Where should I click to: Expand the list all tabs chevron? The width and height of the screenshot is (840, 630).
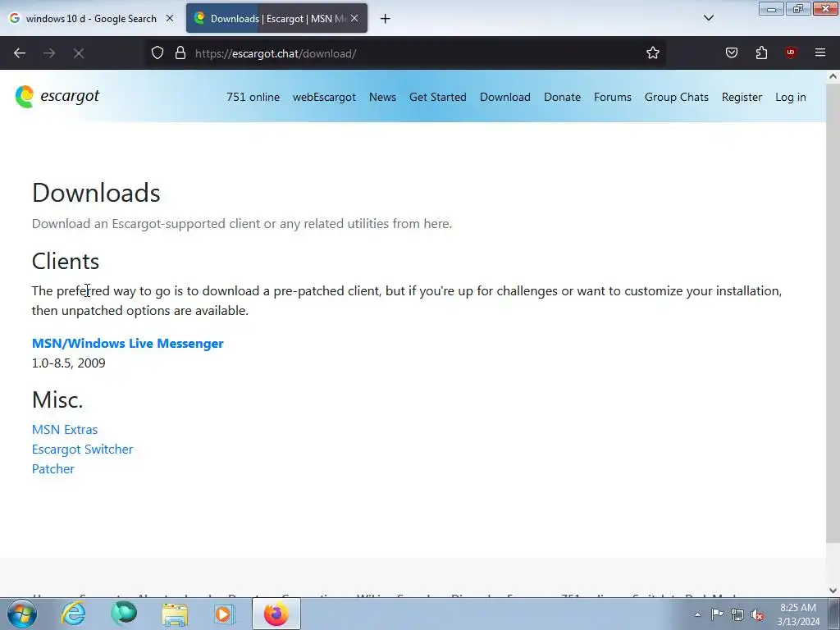coord(709,18)
